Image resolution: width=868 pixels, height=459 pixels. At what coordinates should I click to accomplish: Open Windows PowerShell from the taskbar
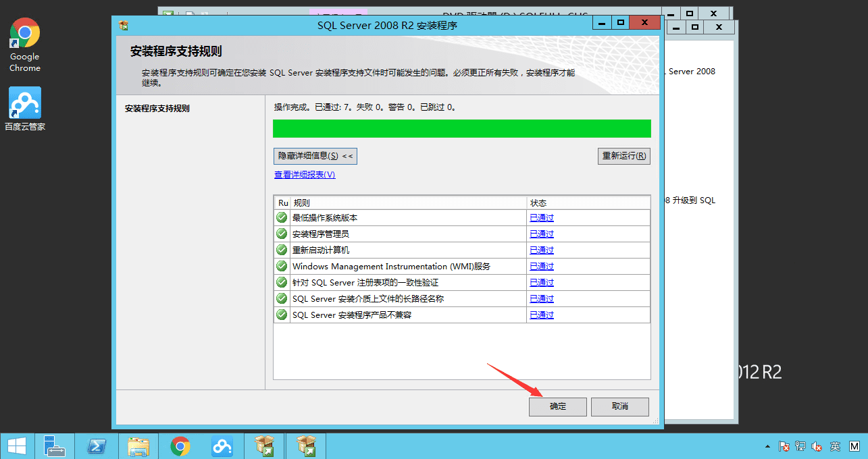point(97,446)
